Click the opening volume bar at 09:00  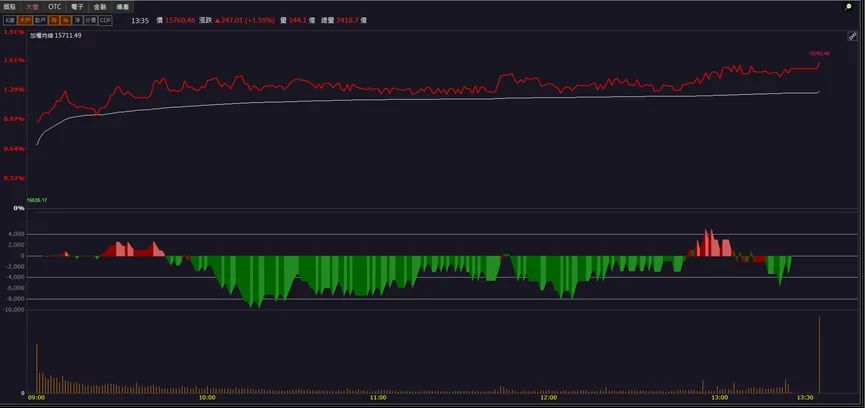pyautogui.click(x=36, y=368)
